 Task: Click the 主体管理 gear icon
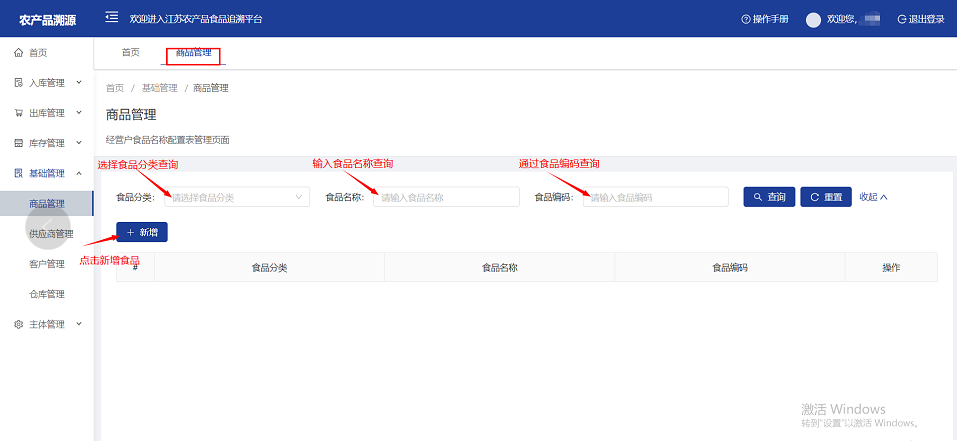(x=18, y=324)
